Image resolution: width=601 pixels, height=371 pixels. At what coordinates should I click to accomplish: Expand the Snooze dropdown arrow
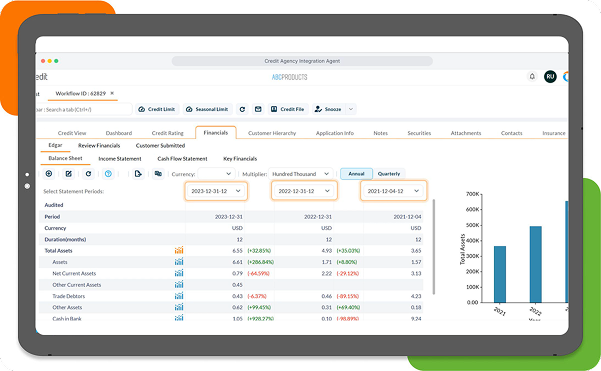[351, 109]
